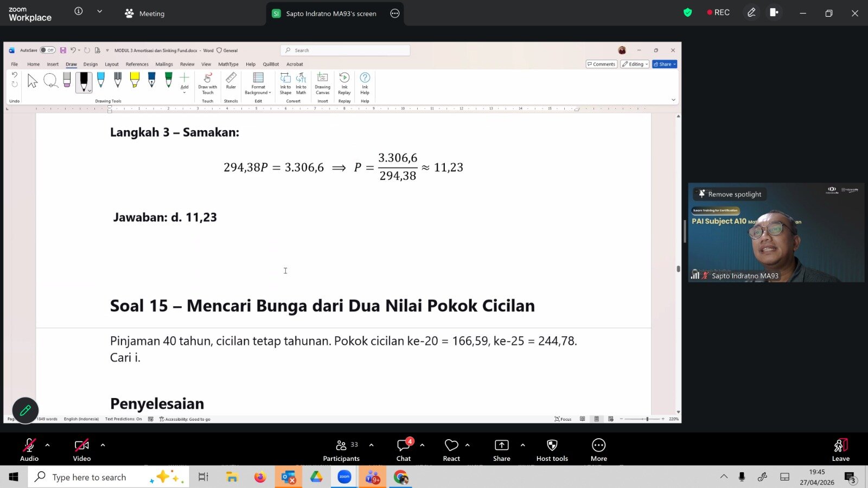Open shared screen options ellipsis

[x=395, y=14]
